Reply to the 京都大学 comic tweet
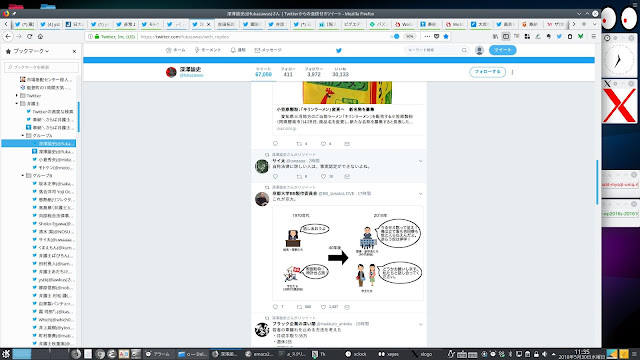 [x=275, y=307]
